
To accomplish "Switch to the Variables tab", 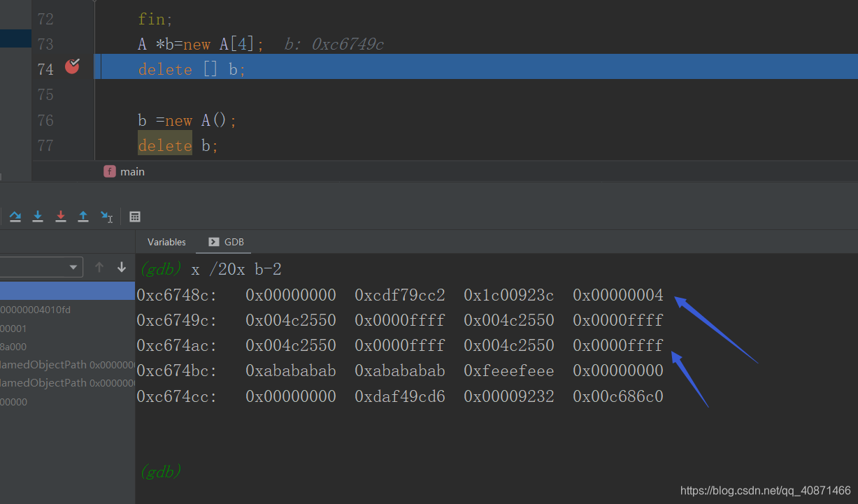I will (x=166, y=242).
